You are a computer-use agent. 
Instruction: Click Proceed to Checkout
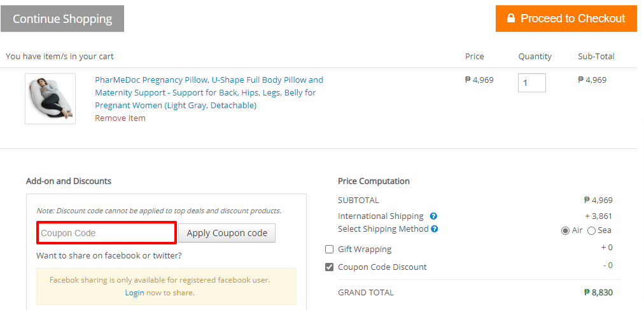[566, 18]
